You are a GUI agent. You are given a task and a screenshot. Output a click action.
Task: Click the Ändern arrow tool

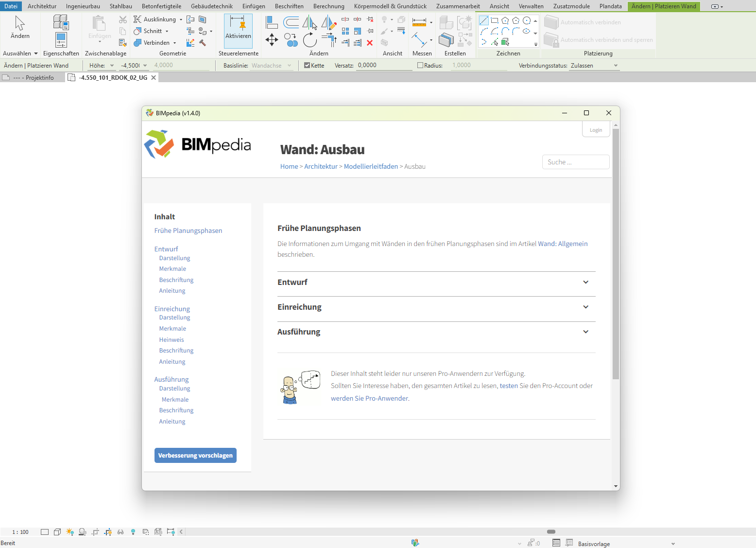(x=20, y=28)
